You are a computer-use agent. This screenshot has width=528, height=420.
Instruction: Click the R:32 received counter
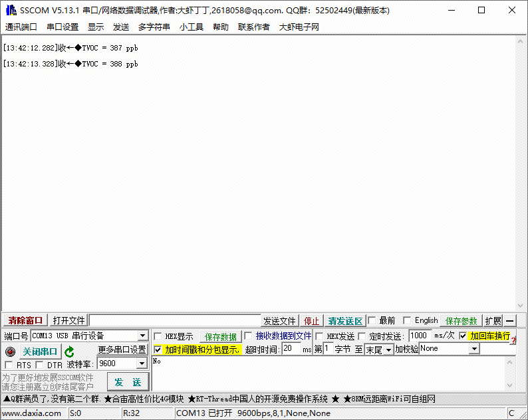pyautogui.click(x=131, y=413)
